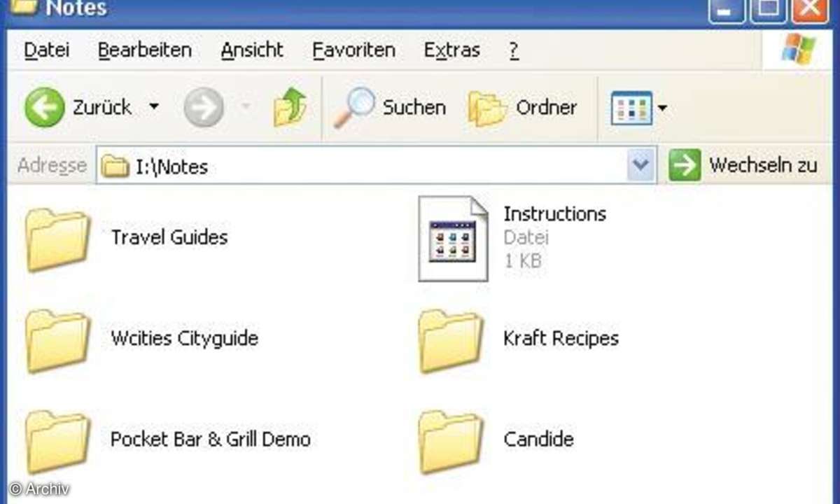Click the Pocket Bar & Grill Demo label

[211, 440]
